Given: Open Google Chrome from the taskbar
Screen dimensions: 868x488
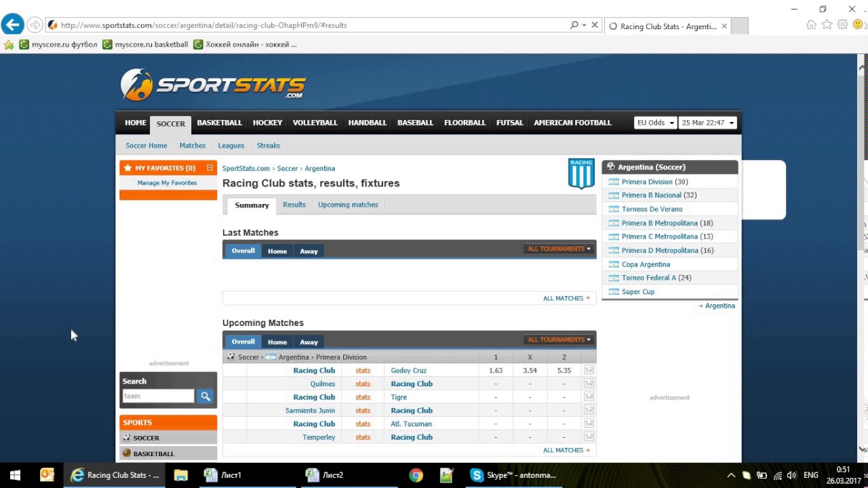Looking at the screenshot, I should pyautogui.click(x=416, y=475).
